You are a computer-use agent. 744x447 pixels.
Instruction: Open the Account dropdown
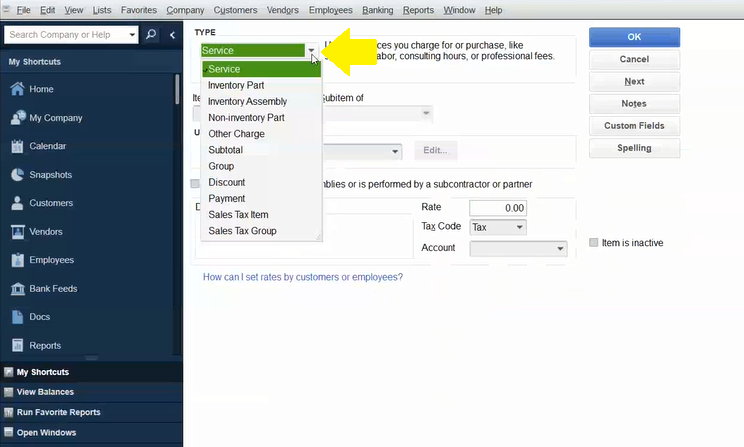click(x=560, y=249)
